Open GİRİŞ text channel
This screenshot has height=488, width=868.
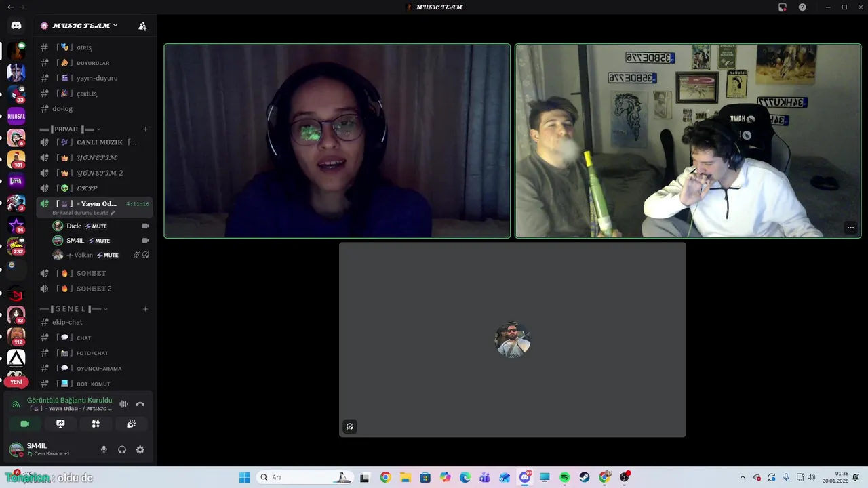click(x=94, y=47)
